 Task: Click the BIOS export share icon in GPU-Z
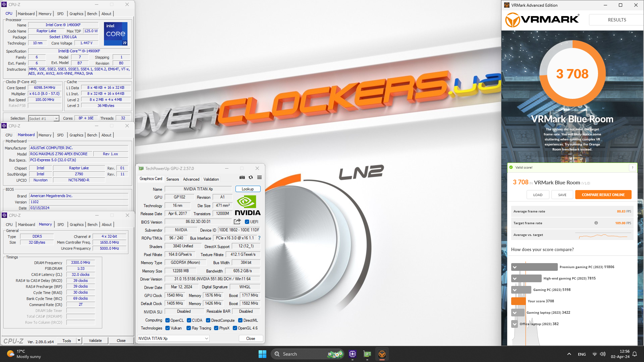click(x=237, y=222)
